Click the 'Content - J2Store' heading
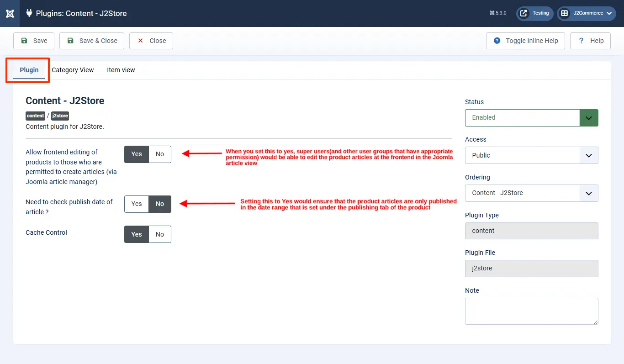The width and height of the screenshot is (624, 364). (x=65, y=101)
